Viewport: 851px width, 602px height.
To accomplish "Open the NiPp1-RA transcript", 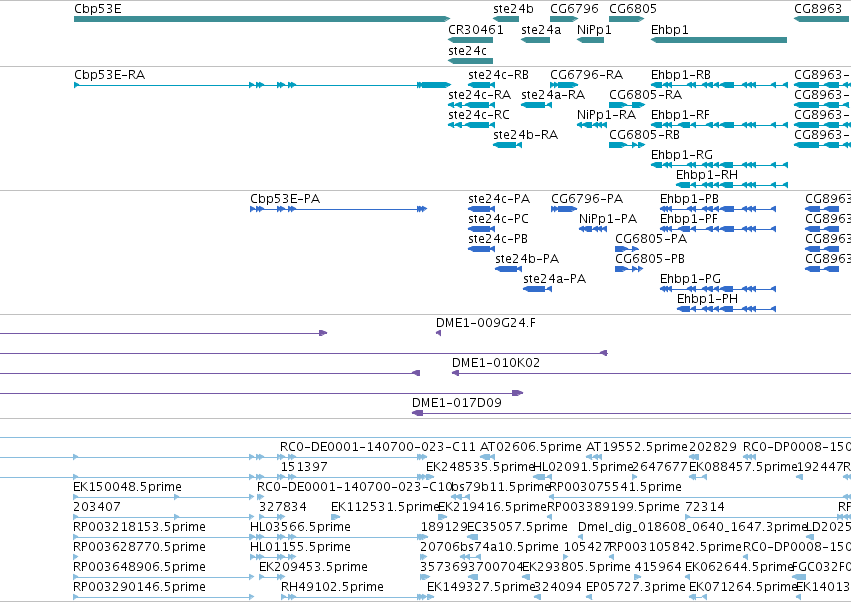I will [x=592, y=125].
